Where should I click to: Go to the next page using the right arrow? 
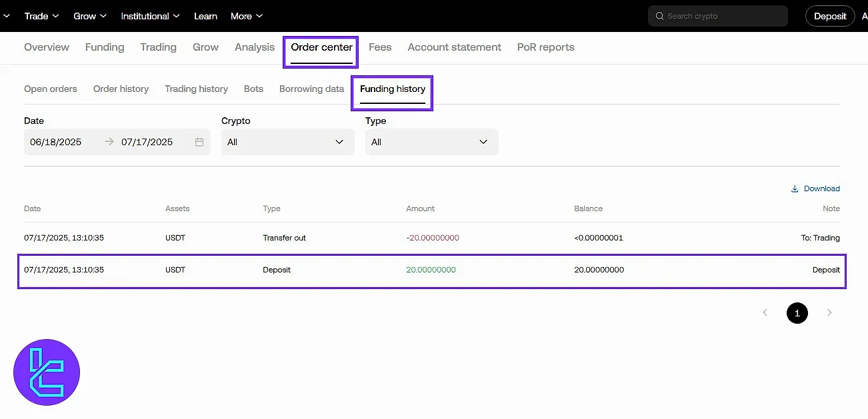(x=829, y=312)
